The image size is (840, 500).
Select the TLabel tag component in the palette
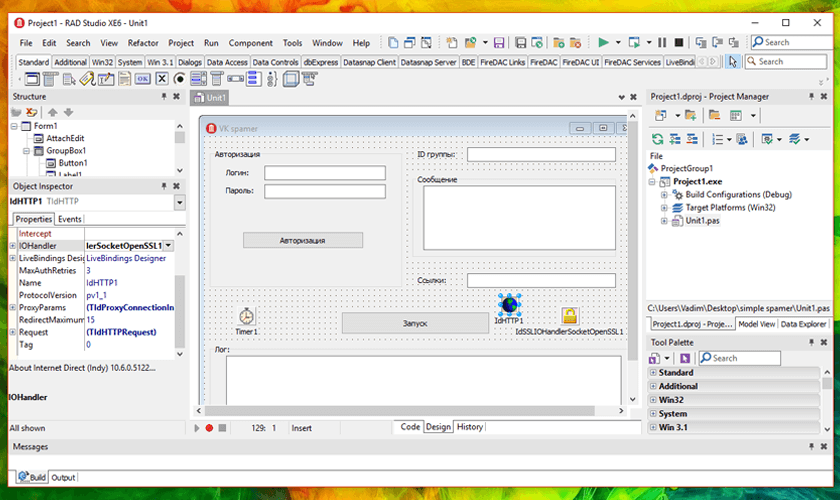point(87,79)
